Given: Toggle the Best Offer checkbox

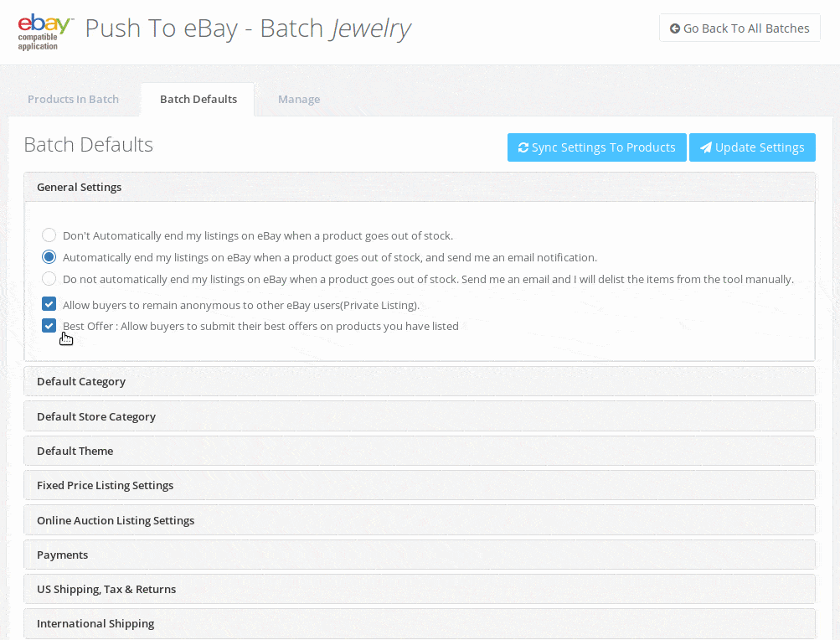Looking at the screenshot, I should pyautogui.click(x=49, y=326).
